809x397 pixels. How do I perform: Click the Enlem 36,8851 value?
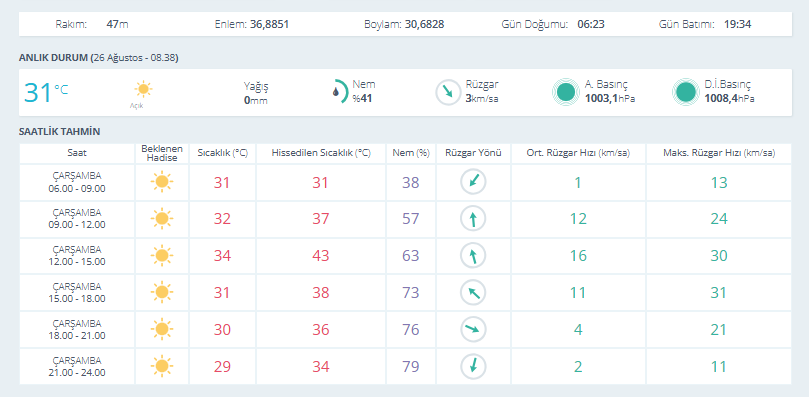click(x=269, y=24)
